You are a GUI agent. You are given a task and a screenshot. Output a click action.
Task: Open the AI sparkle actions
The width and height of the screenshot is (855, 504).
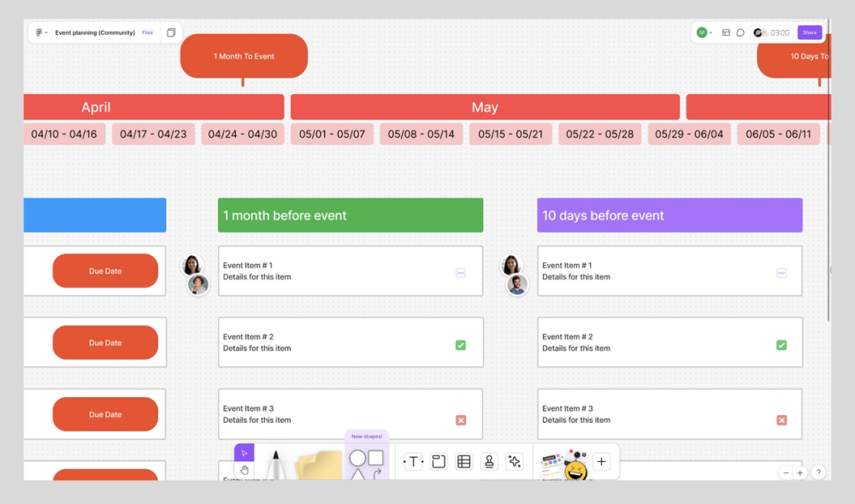coord(515,461)
